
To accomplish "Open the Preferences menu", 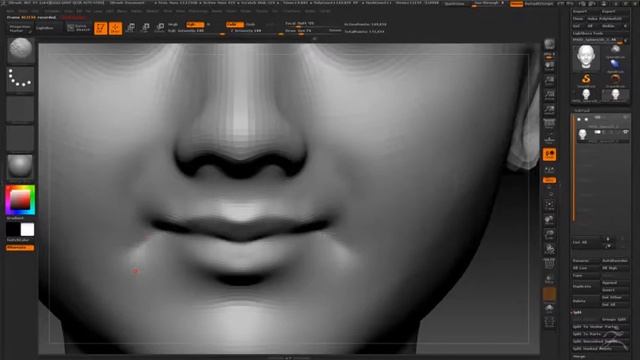I will [x=198, y=11].
